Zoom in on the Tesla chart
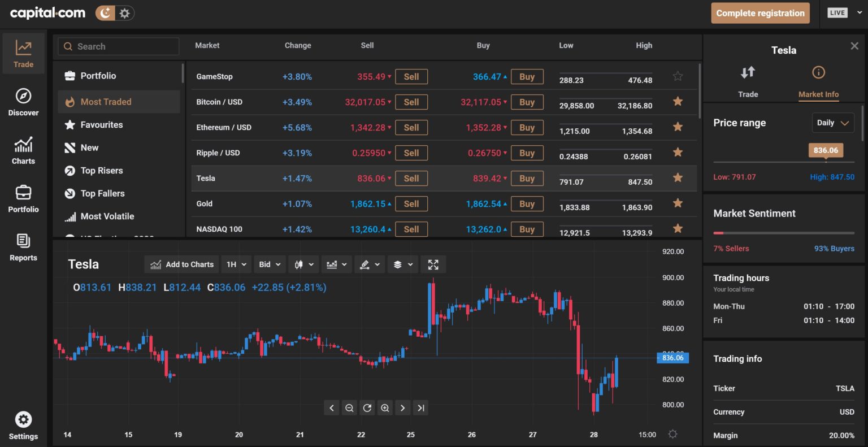 tap(385, 408)
